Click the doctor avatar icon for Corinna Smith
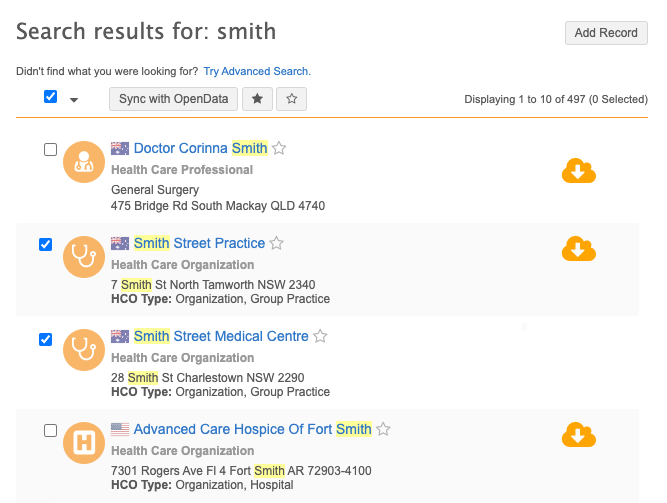The height and width of the screenshot is (503, 667). click(83, 163)
